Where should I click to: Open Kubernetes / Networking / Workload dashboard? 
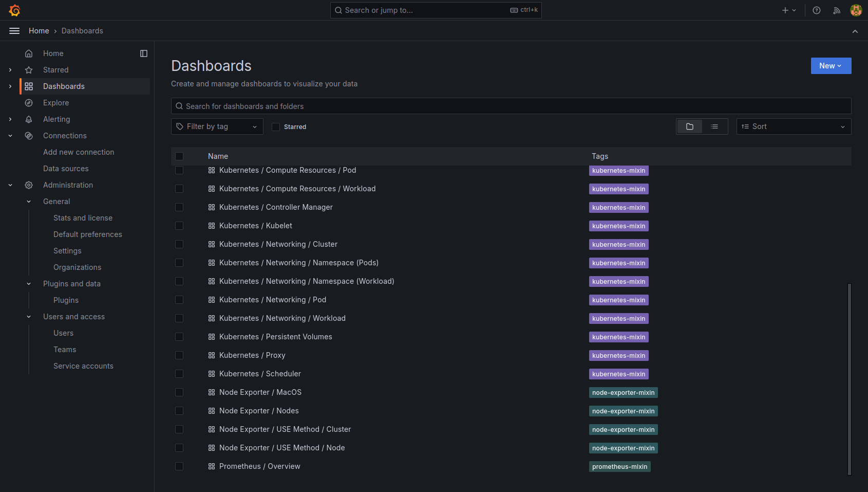282,318
